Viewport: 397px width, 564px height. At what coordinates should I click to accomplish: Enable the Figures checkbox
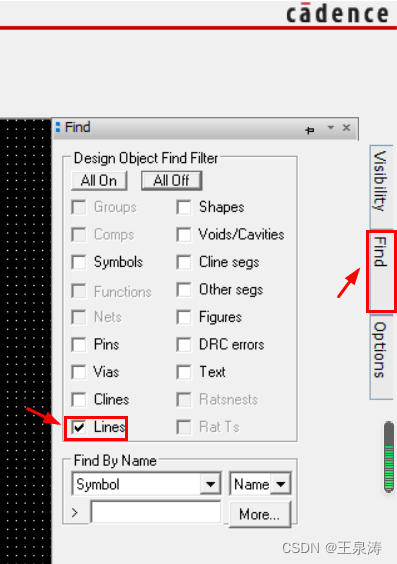184,317
